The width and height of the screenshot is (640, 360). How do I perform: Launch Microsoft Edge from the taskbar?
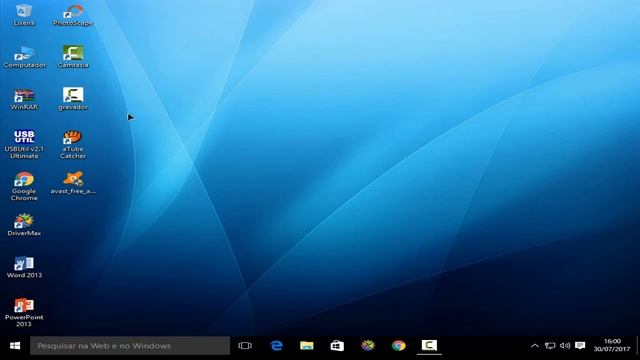click(277, 346)
